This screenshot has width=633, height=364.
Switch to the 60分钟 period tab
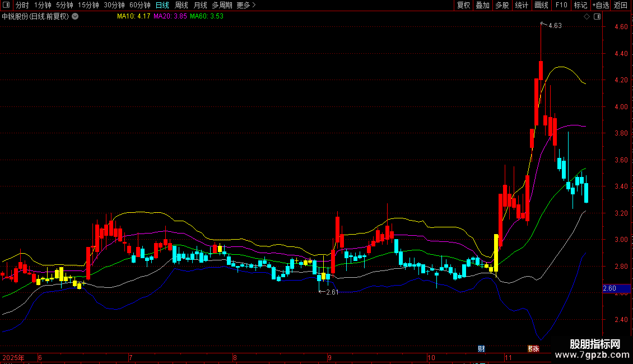point(139,5)
